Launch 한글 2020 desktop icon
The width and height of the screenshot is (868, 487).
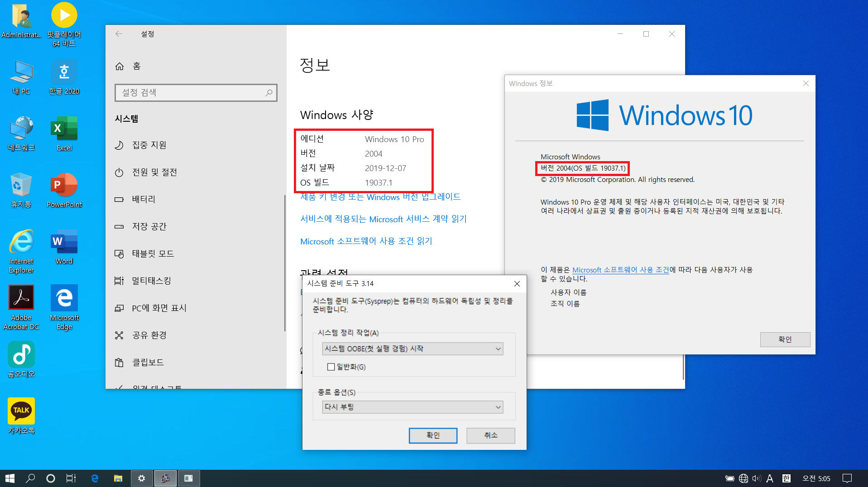[64, 77]
